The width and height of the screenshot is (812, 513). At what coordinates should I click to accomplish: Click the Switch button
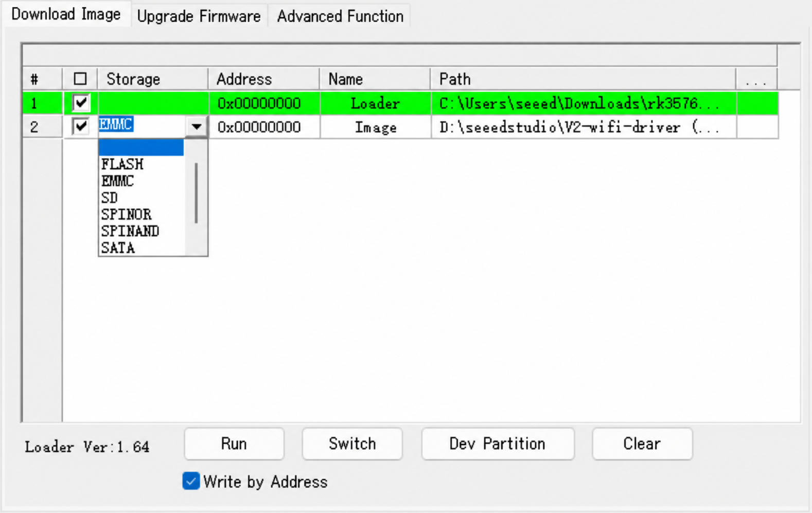pyautogui.click(x=352, y=444)
